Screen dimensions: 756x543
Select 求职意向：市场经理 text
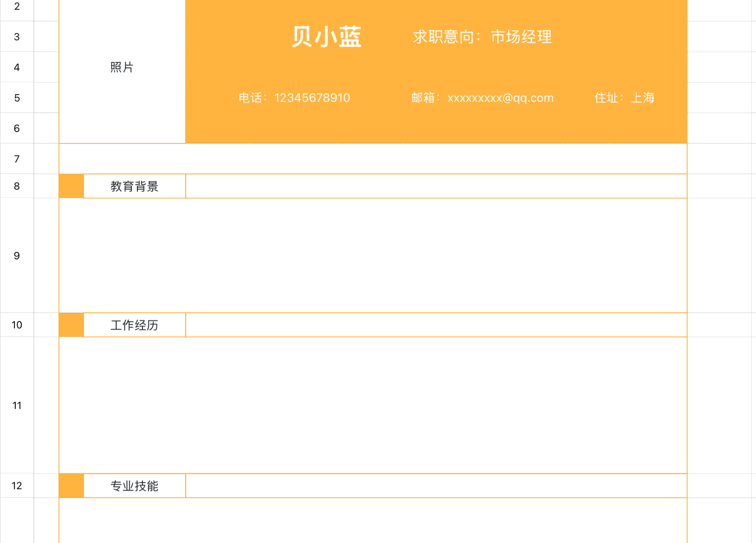click(x=482, y=37)
